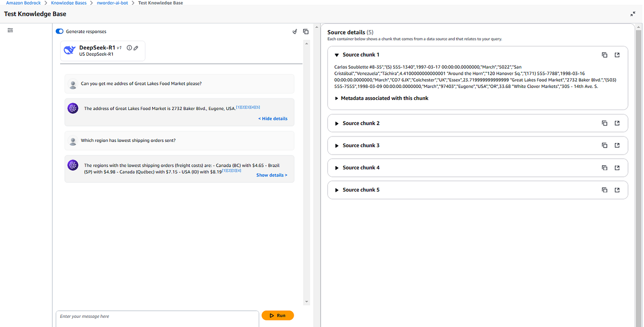Open Source chunk 3 externally

coord(617,145)
